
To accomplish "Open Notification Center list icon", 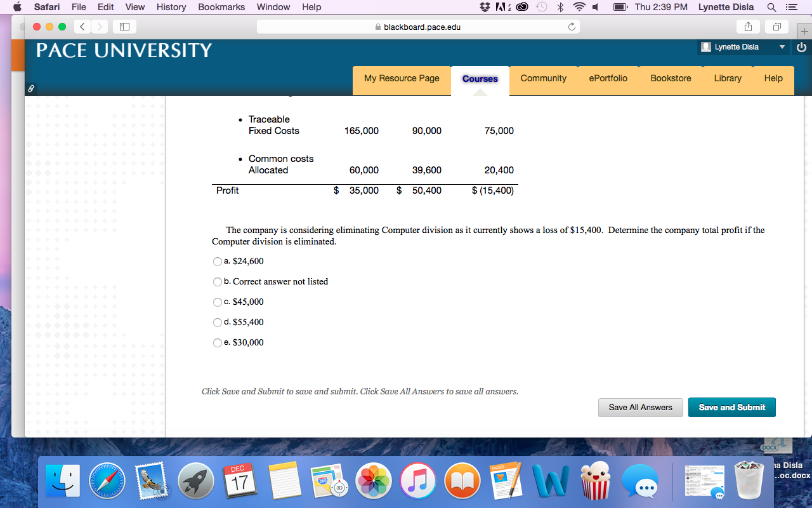I will tap(791, 7).
